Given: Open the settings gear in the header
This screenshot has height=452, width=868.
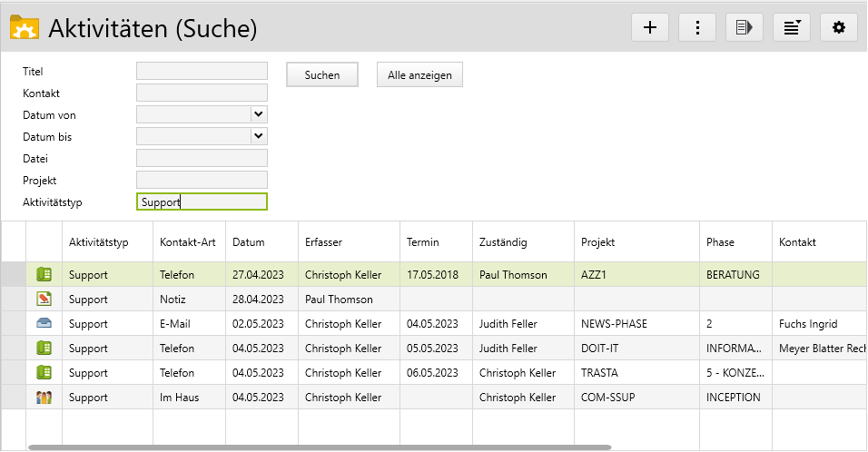Looking at the screenshot, I should pyautogui.click(x=839, y=27).
